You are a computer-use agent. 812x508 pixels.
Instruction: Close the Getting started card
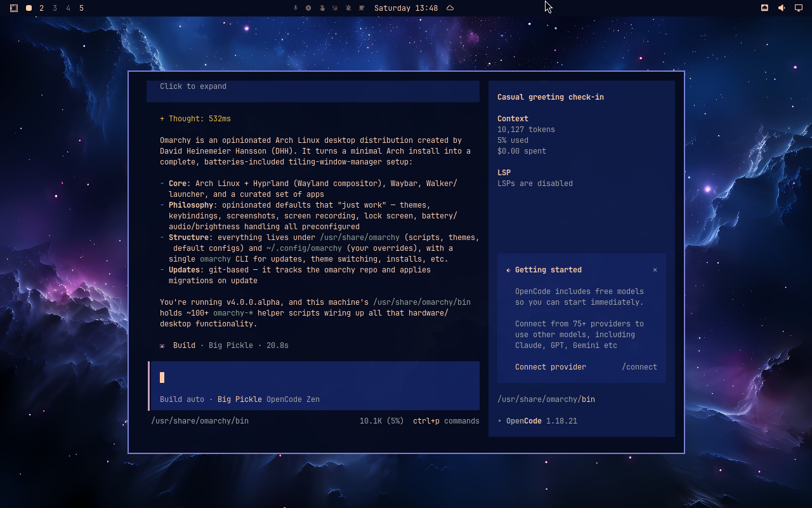coord(655,270)
